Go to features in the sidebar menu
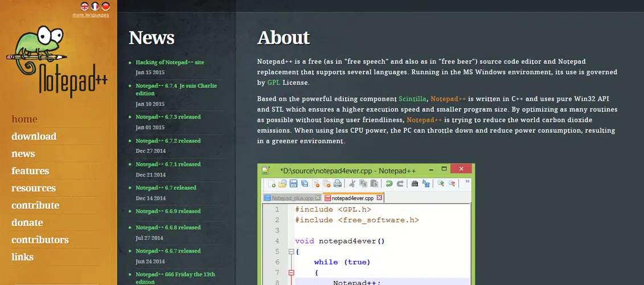 [x=30, y=170]
